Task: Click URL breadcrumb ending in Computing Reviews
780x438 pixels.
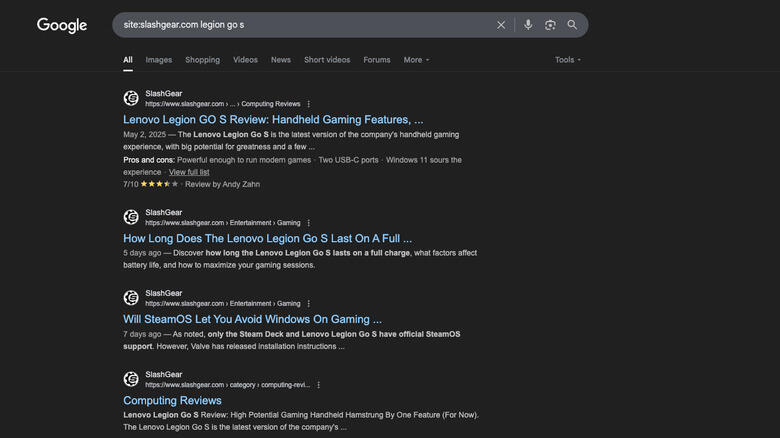Action: pyautogui.click(x=223, y=104)
